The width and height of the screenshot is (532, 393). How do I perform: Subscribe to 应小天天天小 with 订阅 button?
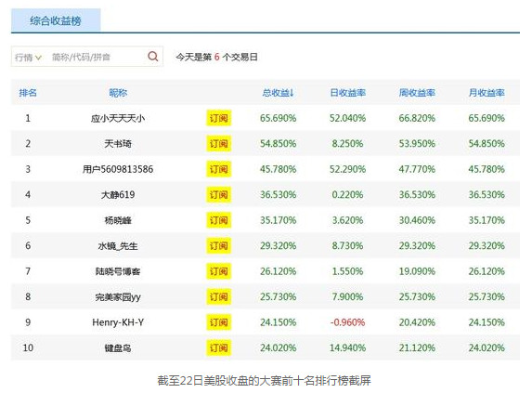pos(218,118)
